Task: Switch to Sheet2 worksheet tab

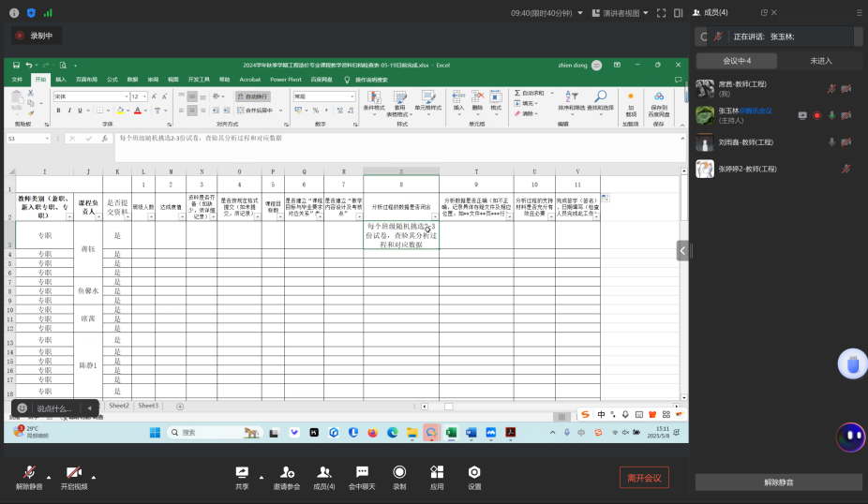Action: 118,406
